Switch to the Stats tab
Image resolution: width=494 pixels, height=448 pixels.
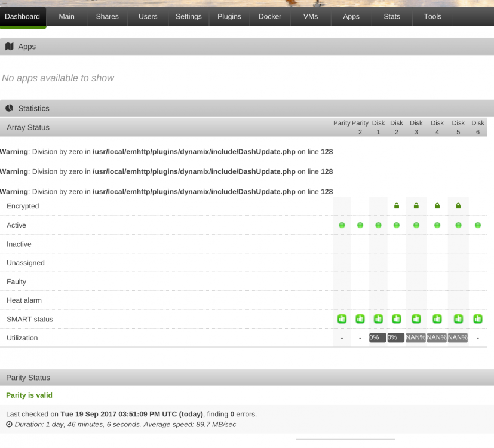tap(392, 17)
